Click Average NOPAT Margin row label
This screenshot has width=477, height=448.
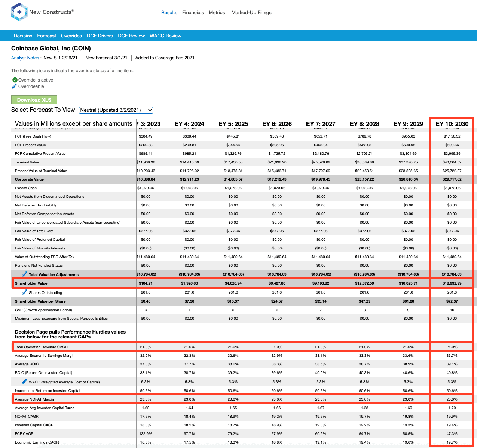34,399
